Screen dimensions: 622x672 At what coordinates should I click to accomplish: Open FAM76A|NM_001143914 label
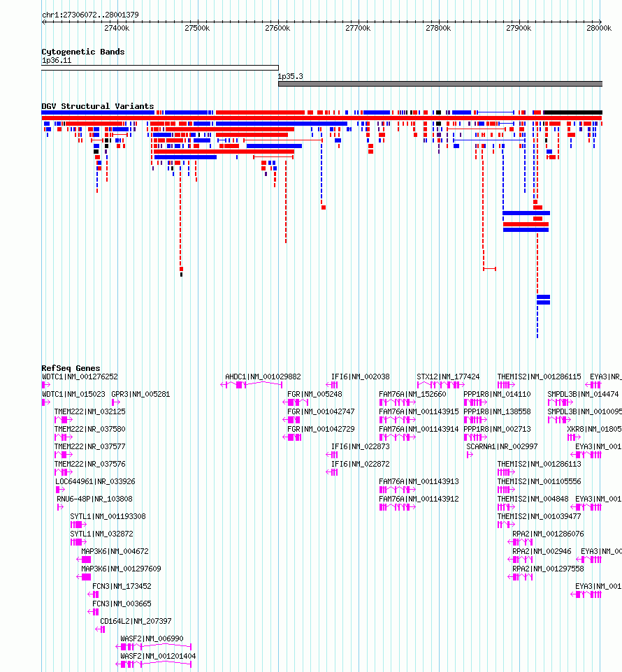tap(419, 429)
